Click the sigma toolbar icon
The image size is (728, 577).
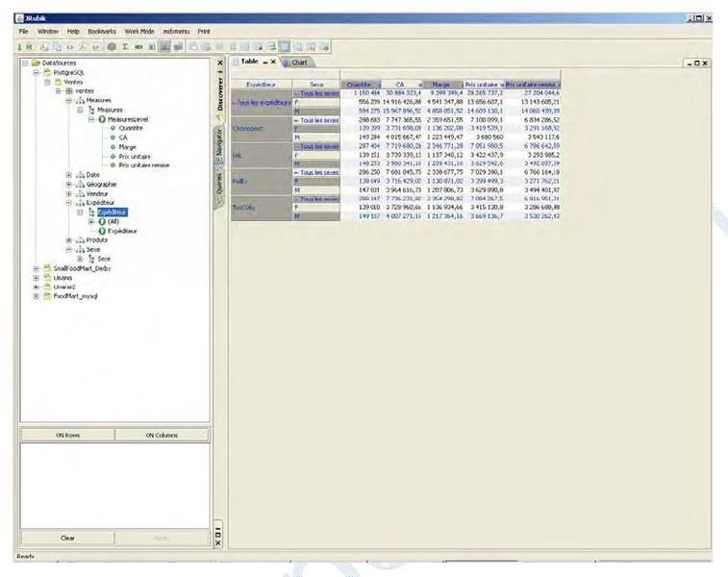tap(126, 46)
